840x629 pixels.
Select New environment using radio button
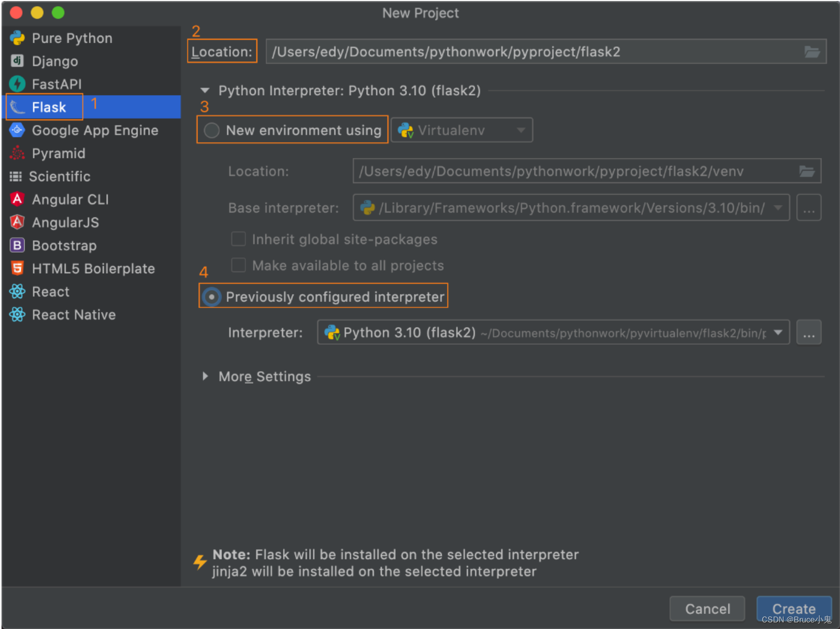point(212,130)
